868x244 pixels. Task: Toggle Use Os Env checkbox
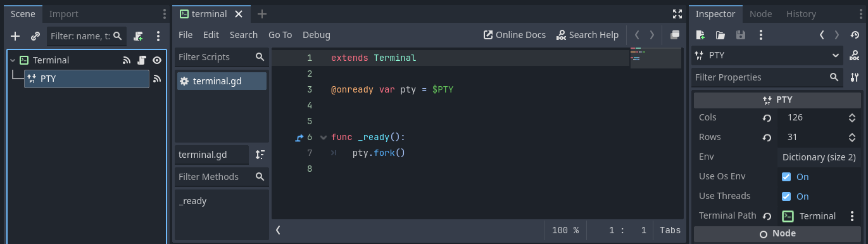(786, 177)
